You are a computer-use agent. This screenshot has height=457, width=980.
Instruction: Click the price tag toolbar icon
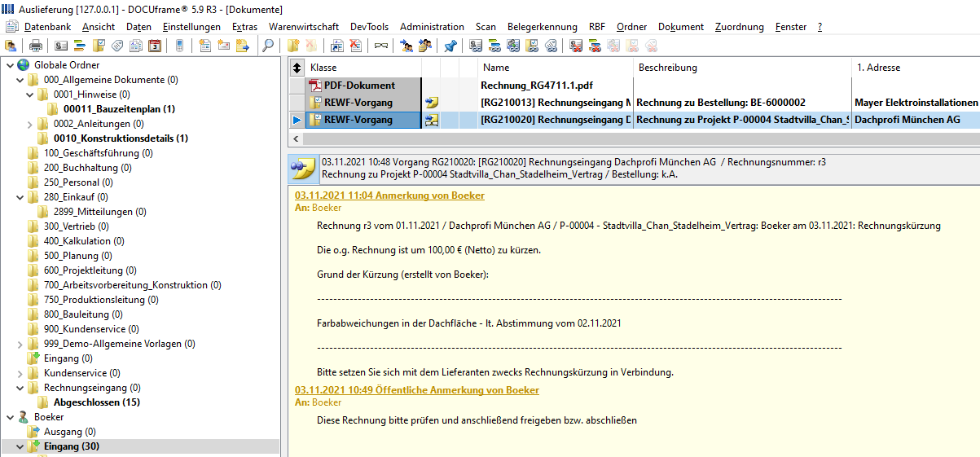pyautogui.click(x=117, y=46)
